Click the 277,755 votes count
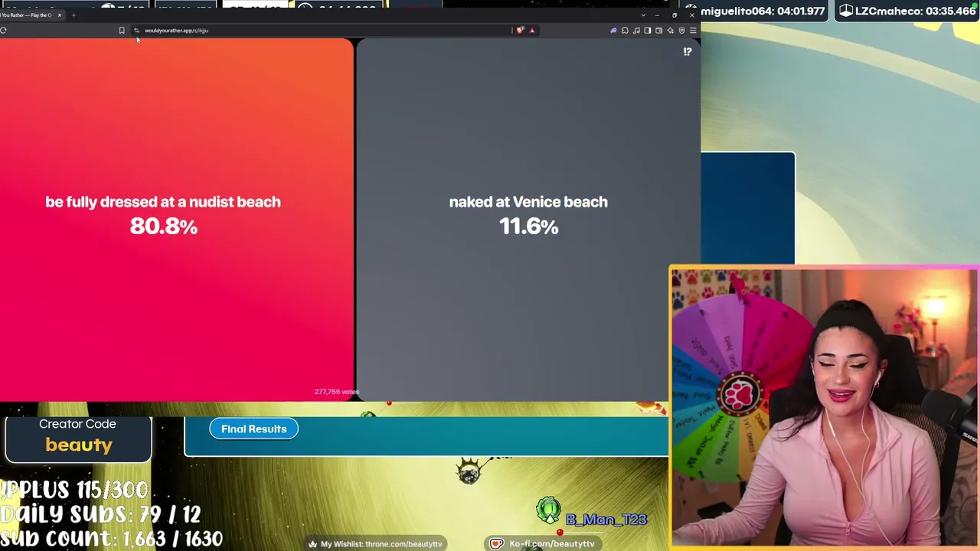 [x=336, y=392]
